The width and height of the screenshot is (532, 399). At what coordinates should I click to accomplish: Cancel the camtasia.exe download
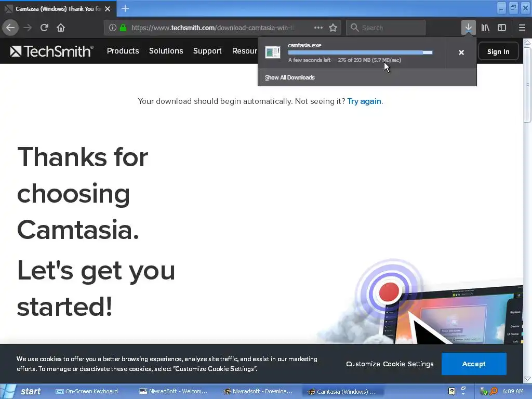(461, 52)
